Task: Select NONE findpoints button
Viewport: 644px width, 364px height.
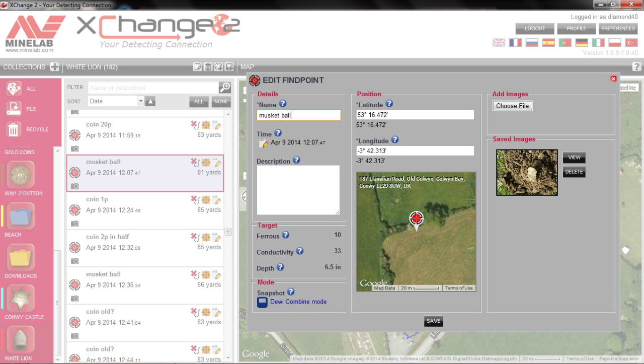Action: tap(221, 101)
